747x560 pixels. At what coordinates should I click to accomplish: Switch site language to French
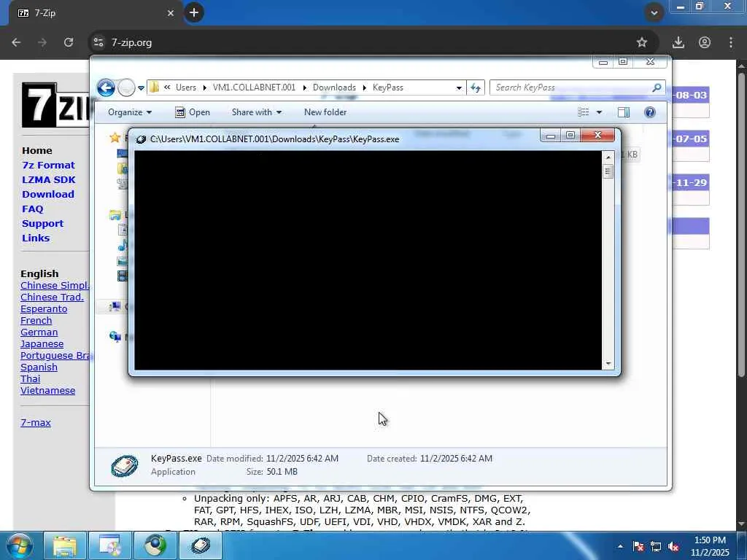click(36, 321)
